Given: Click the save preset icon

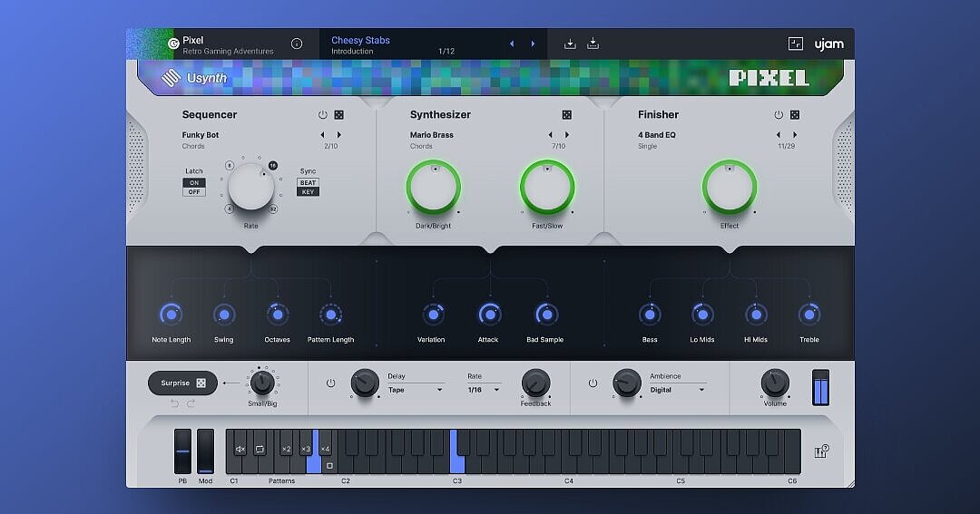Looking at the screenshot, I should [593, 44].
